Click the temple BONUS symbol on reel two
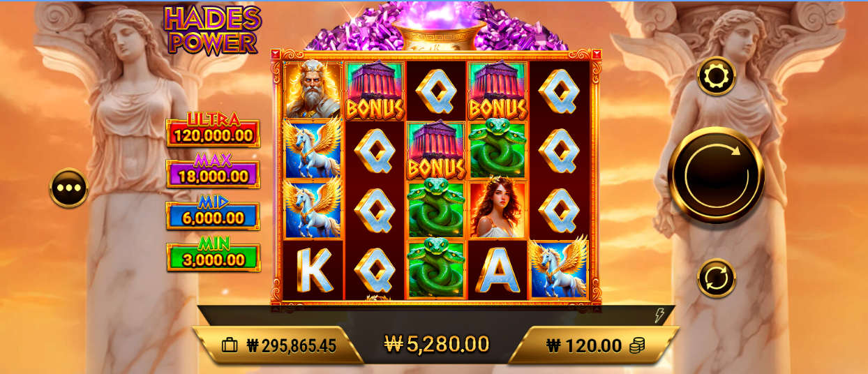 coord(375,90)
